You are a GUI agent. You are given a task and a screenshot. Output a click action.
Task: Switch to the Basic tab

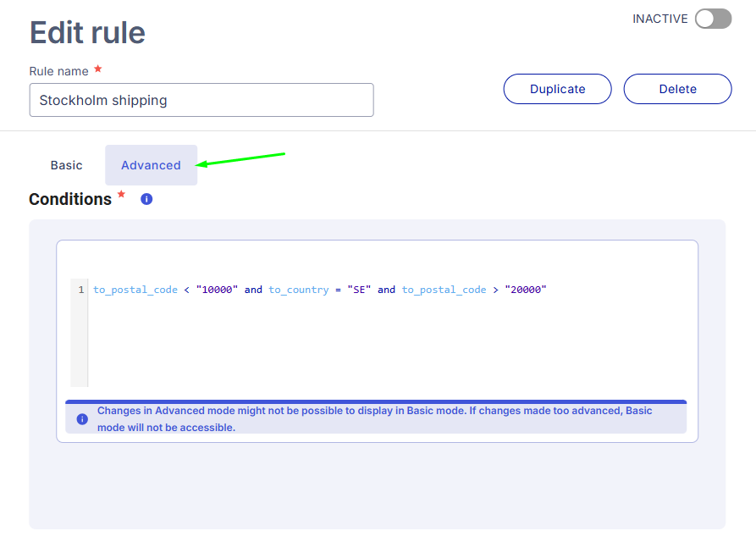point(67,165)
